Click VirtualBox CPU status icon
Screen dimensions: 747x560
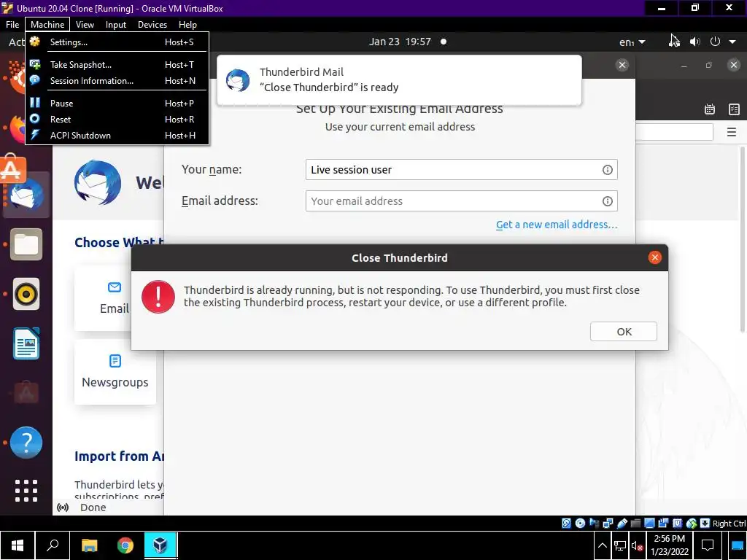tap(677, 524)
